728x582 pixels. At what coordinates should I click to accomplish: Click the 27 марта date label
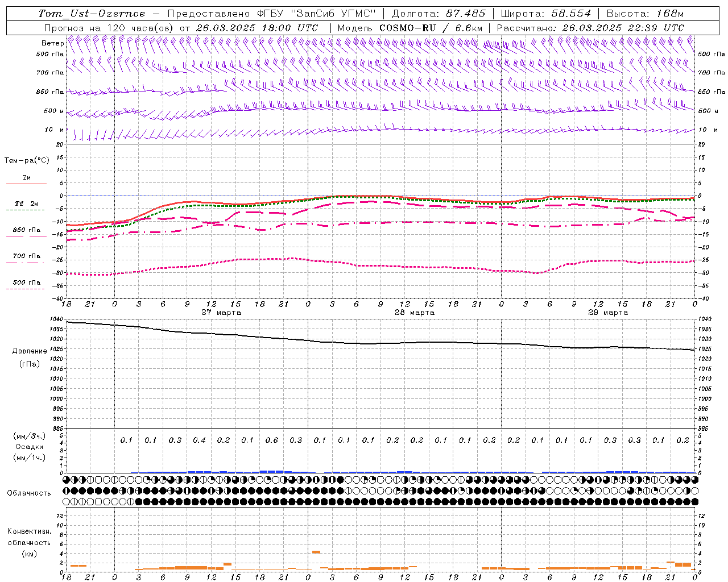221,313
